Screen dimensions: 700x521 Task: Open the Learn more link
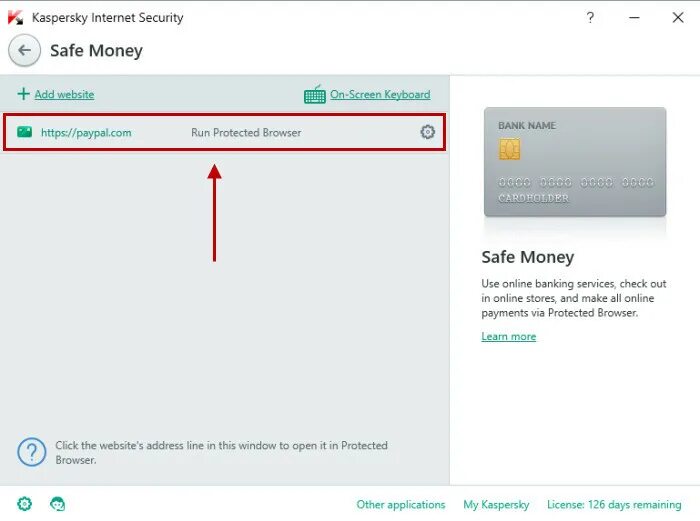tap(508, 336)
